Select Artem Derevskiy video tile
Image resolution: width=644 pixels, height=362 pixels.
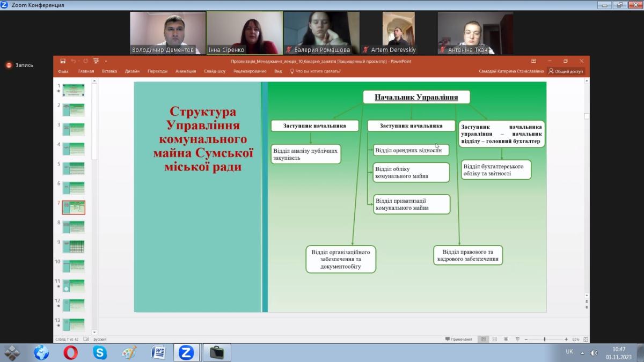[x=398, y=33]
